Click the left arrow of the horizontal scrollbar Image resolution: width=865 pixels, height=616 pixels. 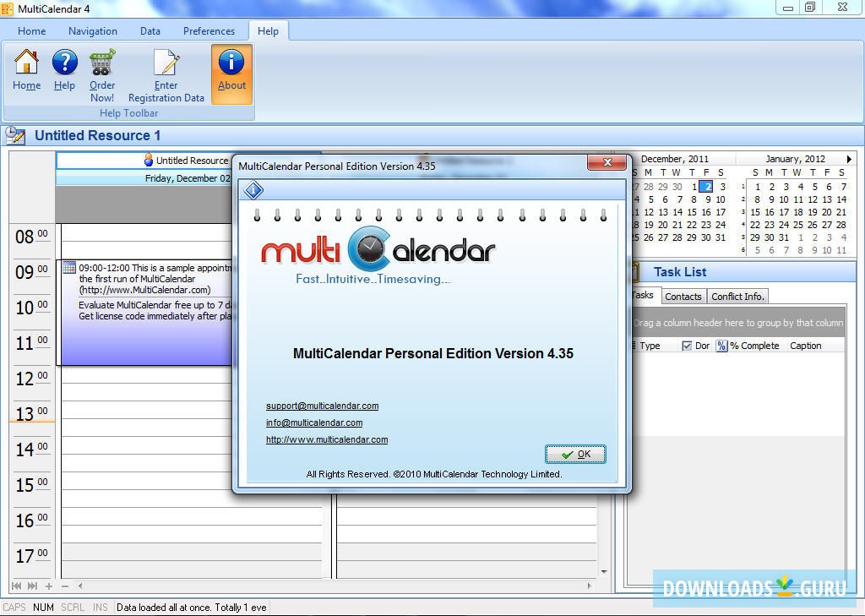[x=80, y=586]
